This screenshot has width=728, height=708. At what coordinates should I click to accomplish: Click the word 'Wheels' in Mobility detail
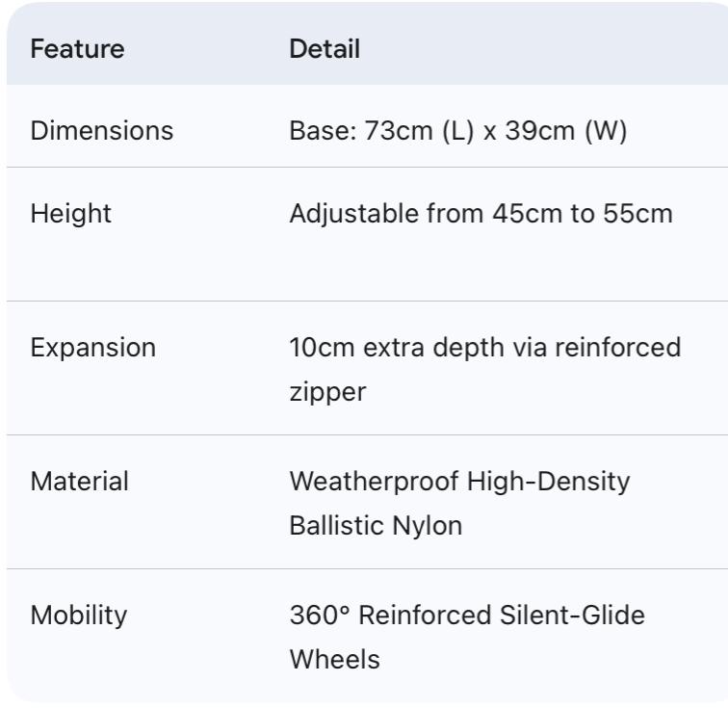[x=334, y=660]
